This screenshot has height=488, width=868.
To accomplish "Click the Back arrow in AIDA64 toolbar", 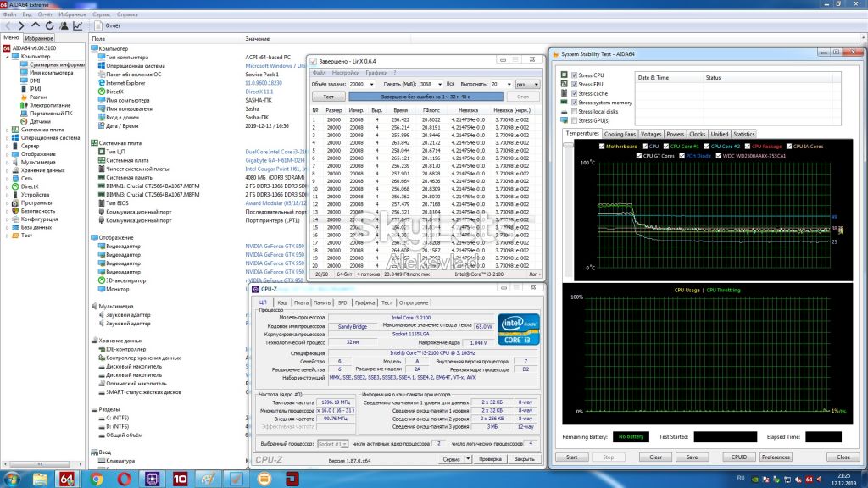I will tap(8, 25).
